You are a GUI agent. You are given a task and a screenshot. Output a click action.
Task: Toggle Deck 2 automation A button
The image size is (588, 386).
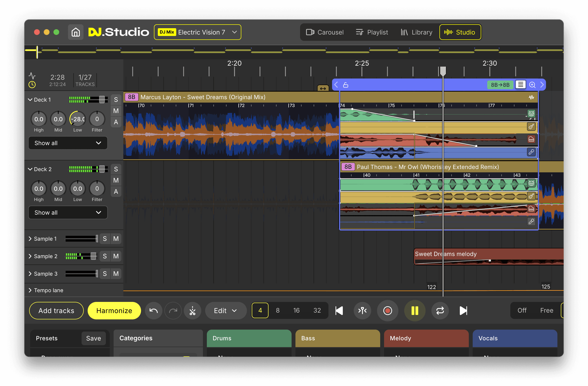point(116,192)
